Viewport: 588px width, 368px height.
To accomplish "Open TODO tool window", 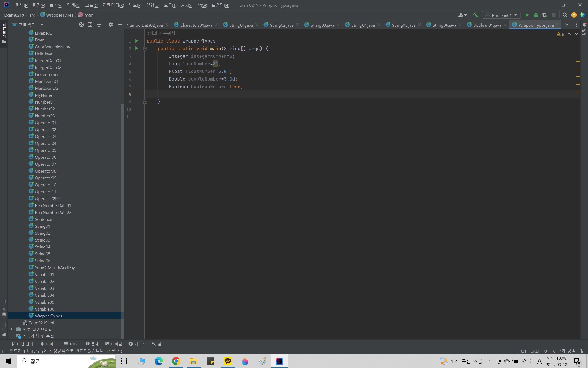I will (x=72, y=344).
